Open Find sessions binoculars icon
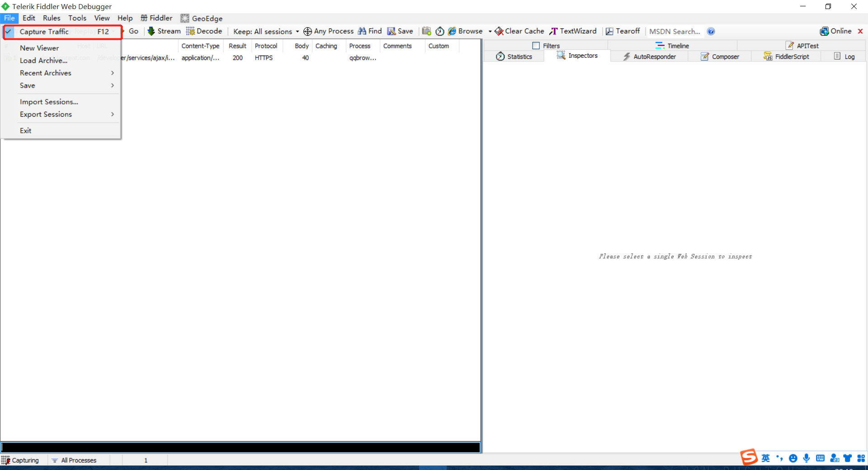Screen dimensions: 868x470 click(362, 31)
